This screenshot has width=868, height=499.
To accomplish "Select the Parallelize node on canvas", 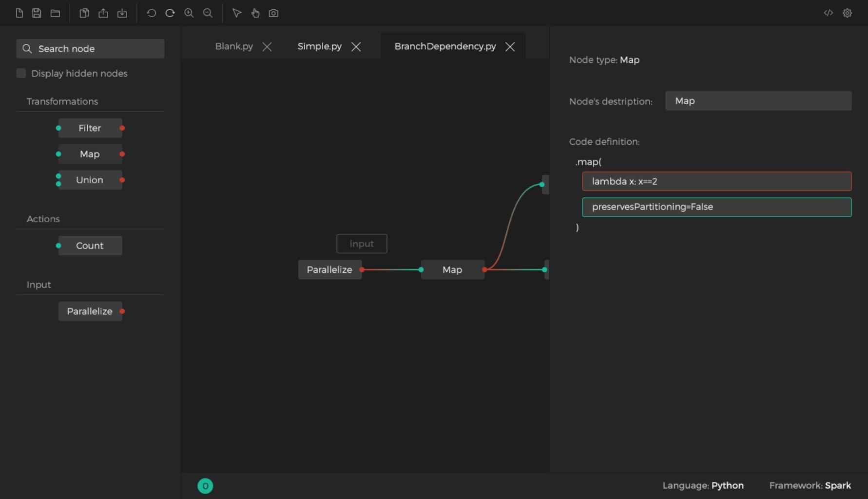I will point(329,270).
